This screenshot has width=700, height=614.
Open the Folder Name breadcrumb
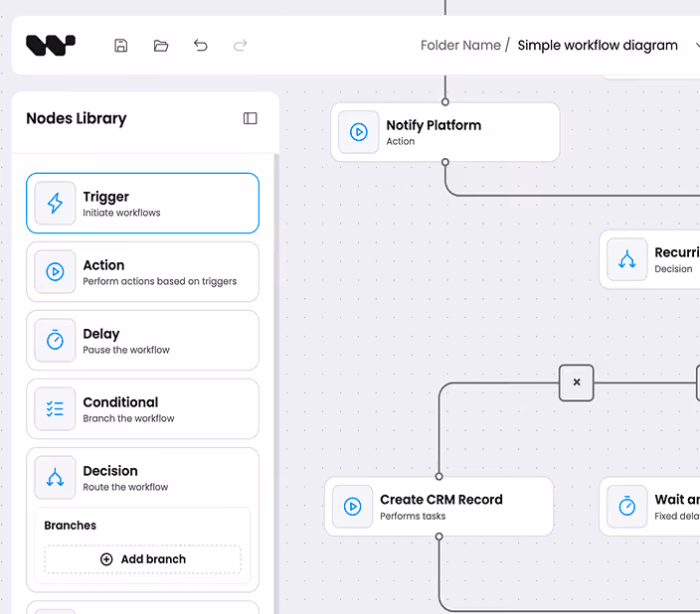click(460, 45)
